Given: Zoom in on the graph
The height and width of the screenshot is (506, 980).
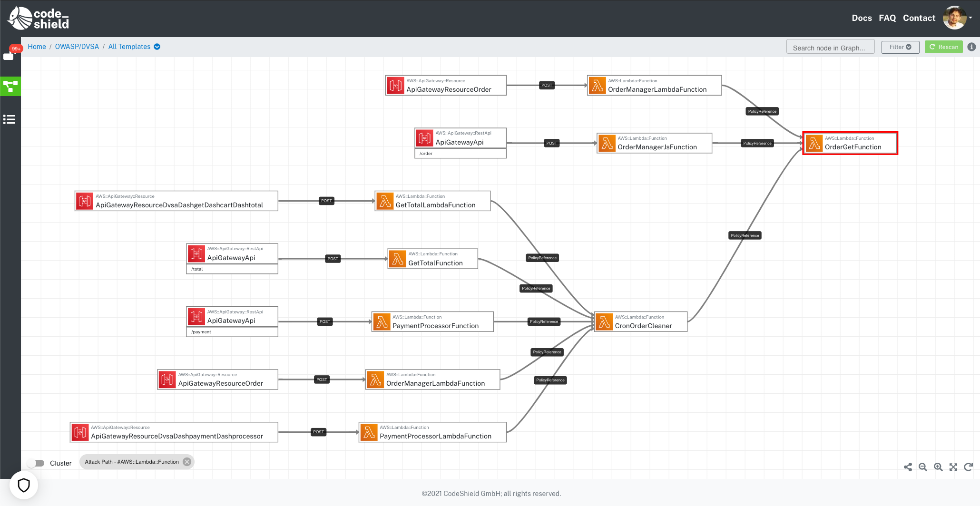Looking at the screenshot, I should click(938, 467).
